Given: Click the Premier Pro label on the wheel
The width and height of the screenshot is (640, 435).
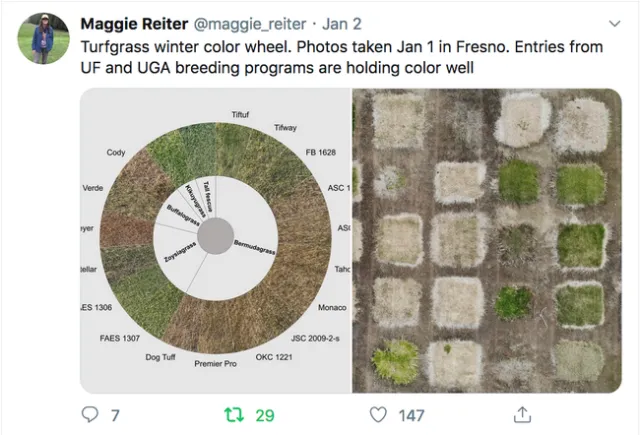Looking at the screenshot, I should point(215,363).
